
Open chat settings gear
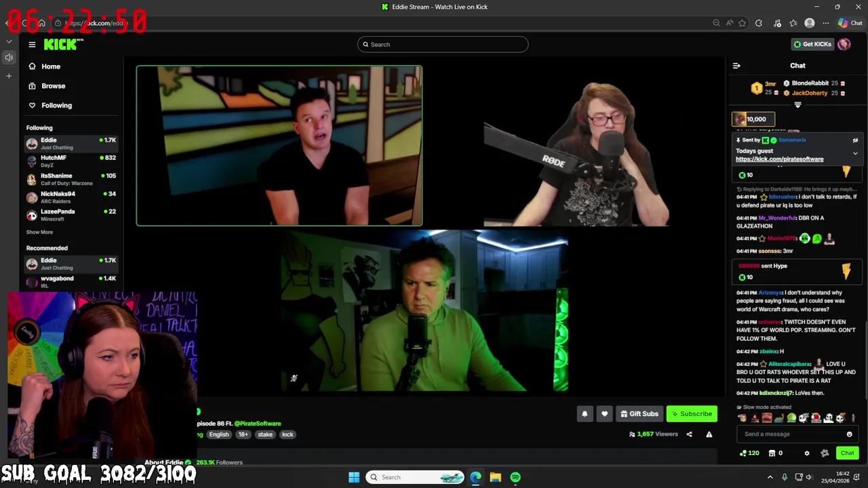pyautogui.click(x=806, y=453)
